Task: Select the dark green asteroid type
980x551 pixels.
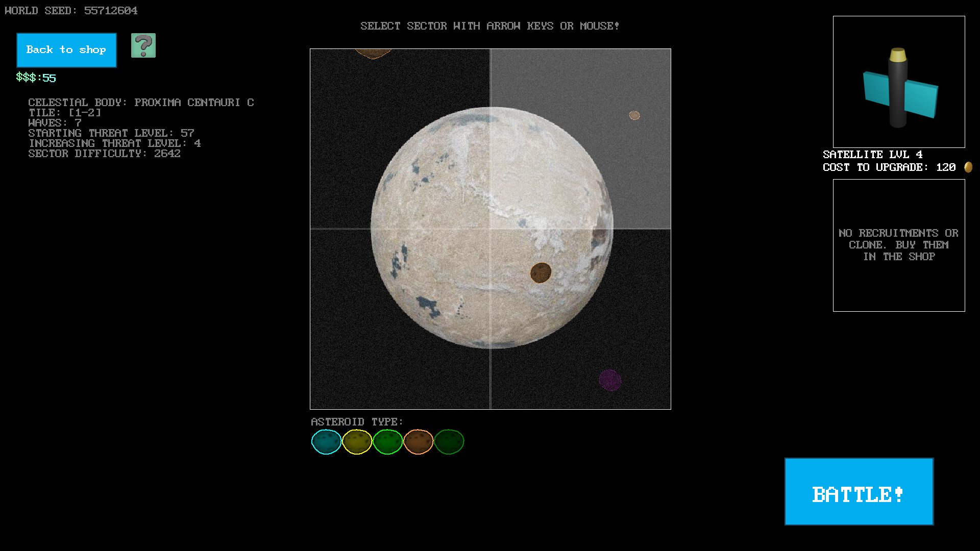Action: point(449,442)
